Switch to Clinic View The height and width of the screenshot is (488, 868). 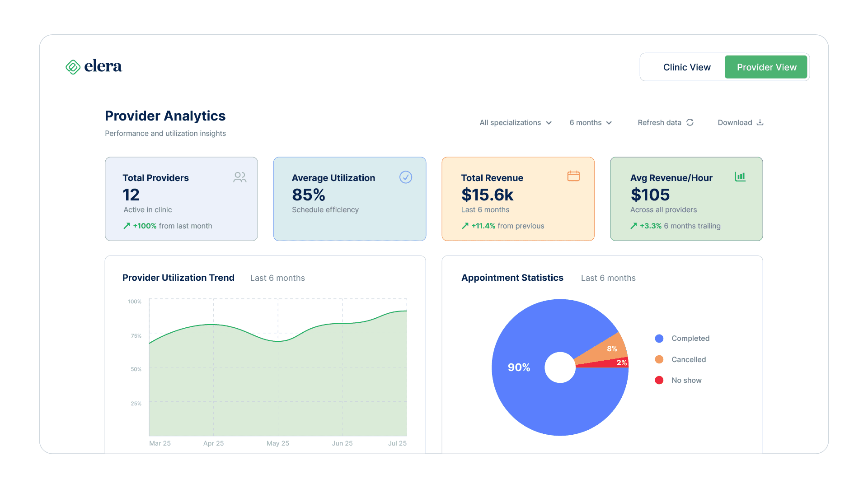pyautogui.click(x=686, y=67)
